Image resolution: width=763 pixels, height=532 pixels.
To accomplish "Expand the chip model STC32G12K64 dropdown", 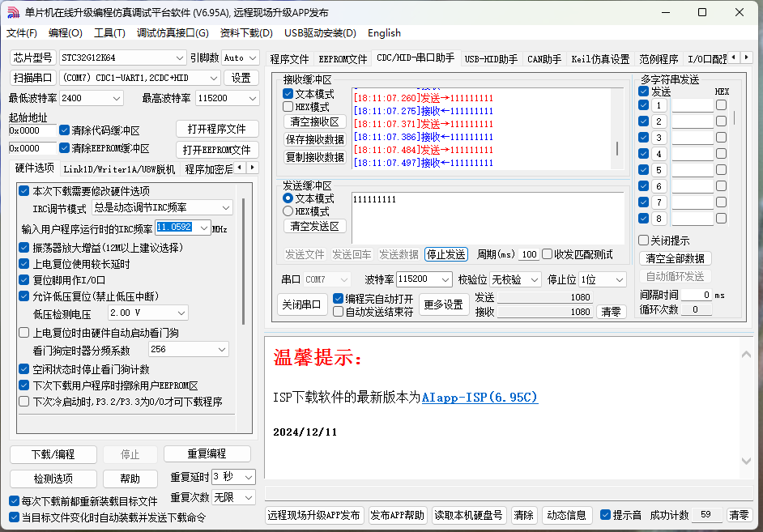I will point(179,57).
